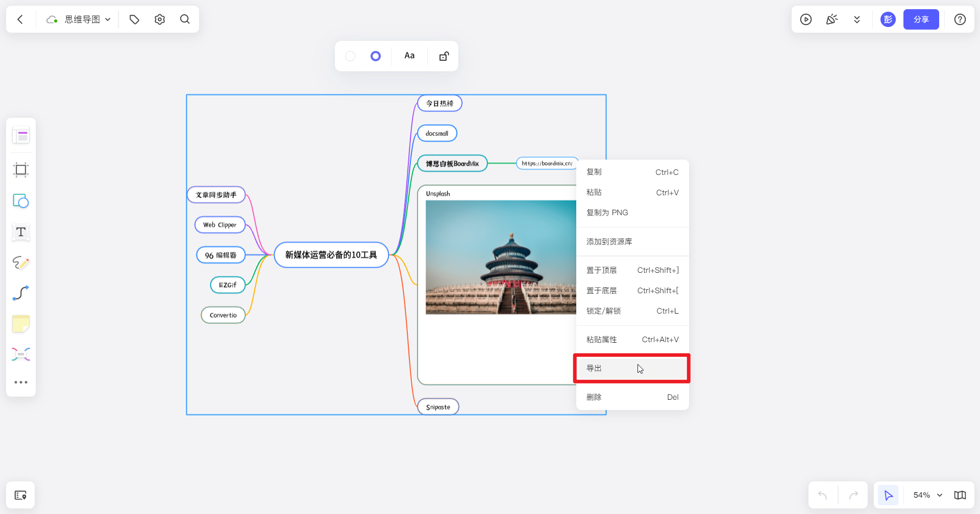Image resolution: width=980 pixels, height=514 pixels.
Task: Select the hollow circle style option
Action: (350, 56)
